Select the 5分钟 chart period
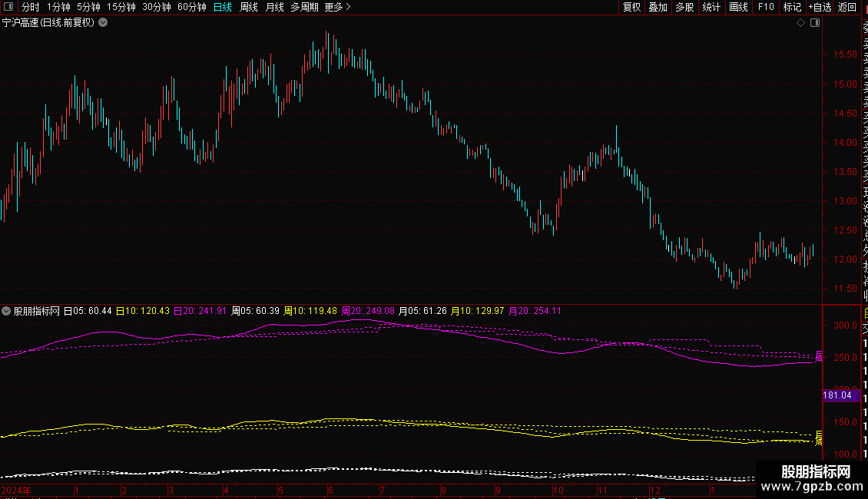This screenshot has width=868, height=499. (88, 7)
